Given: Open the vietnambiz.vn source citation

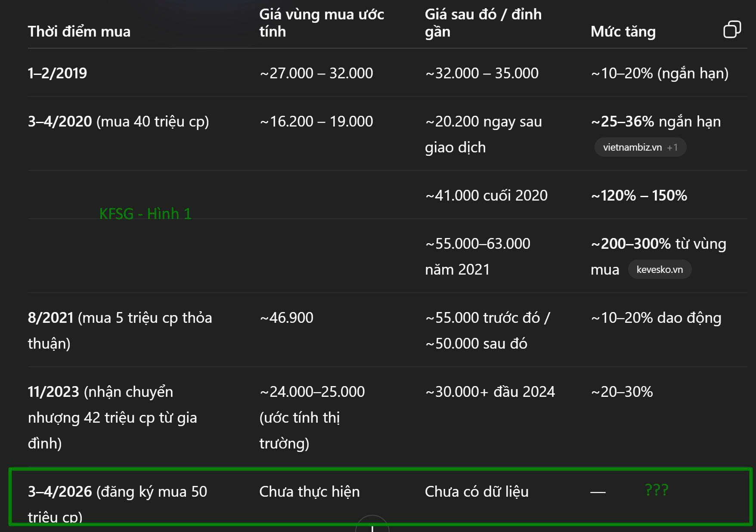Looking at the screenshot, I should (640, 147).
